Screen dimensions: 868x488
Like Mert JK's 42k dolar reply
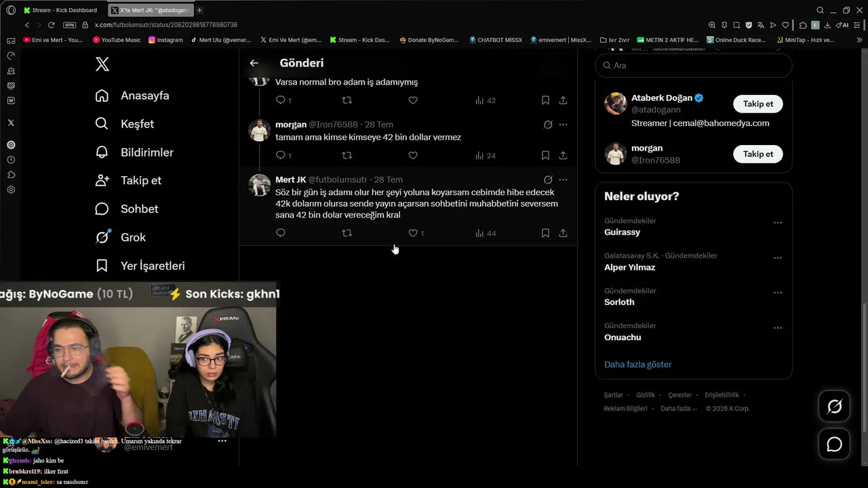pos(413,233)
